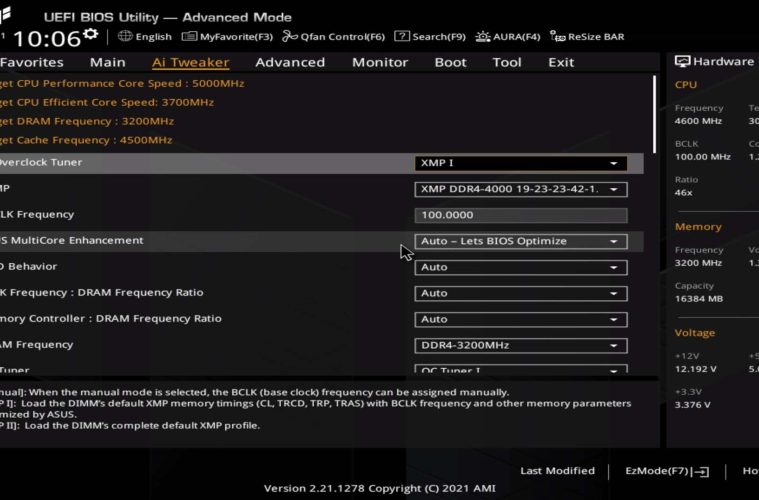Screen dimensions: 759x500
Task: Open the DRAM Frequency DDR4-3200MHz dropdown
Action: (521, 346)
